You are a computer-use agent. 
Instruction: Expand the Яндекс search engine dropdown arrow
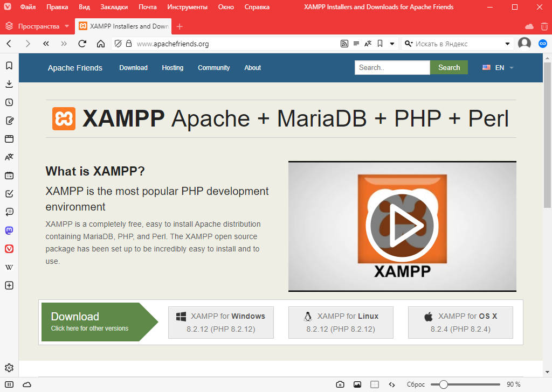[x=507, y=44]
